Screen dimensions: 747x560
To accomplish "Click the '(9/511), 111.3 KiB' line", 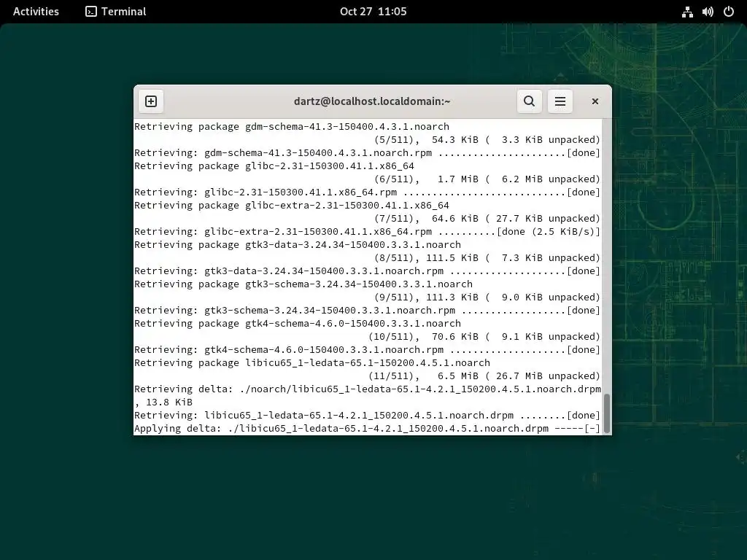I will click(x=487, y=297).
